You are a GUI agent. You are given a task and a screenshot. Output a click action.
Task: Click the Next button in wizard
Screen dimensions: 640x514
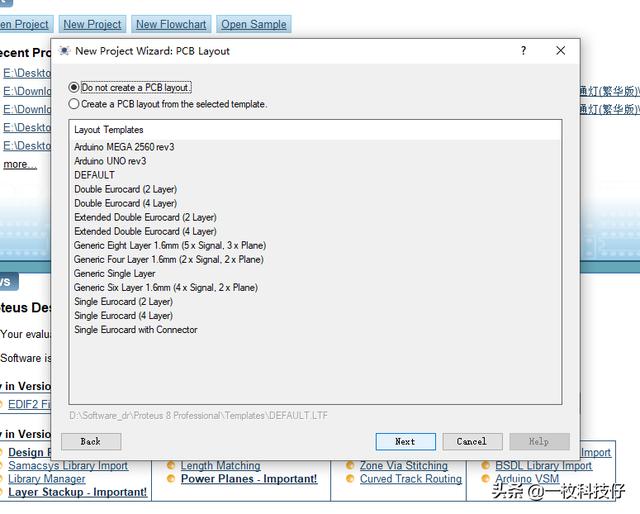coord(405,441)
